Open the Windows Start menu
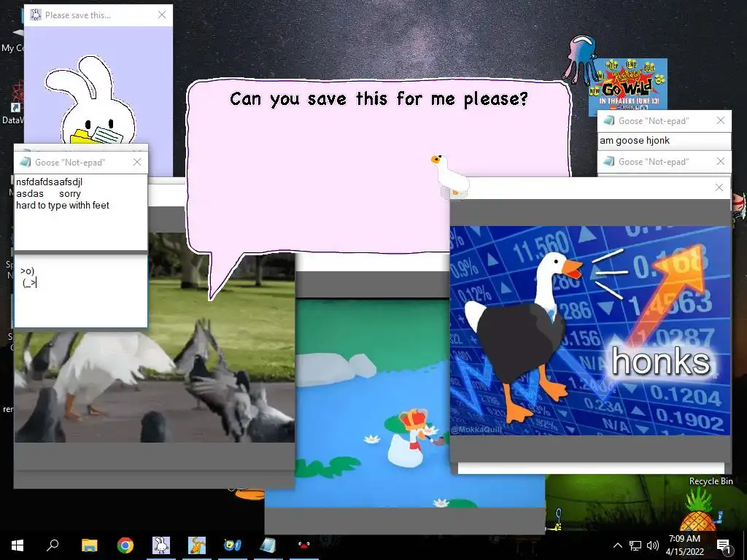The width and height of the screenshot is (747, 560). coord(18,545)
